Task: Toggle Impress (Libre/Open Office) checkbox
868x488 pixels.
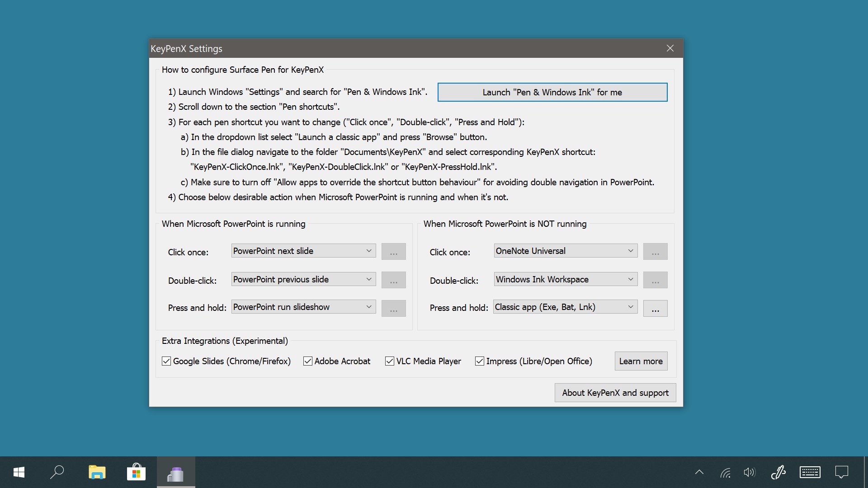Action: 480,361
